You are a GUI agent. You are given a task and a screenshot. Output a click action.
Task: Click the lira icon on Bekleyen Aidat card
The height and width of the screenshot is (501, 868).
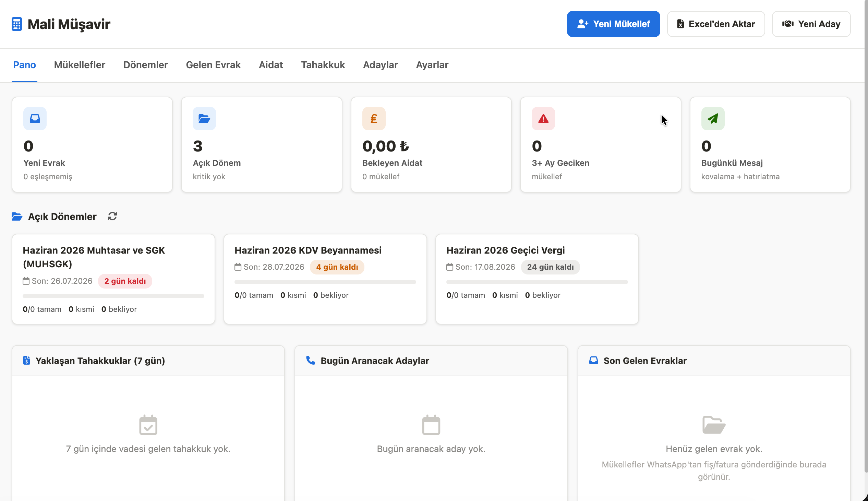374,118
